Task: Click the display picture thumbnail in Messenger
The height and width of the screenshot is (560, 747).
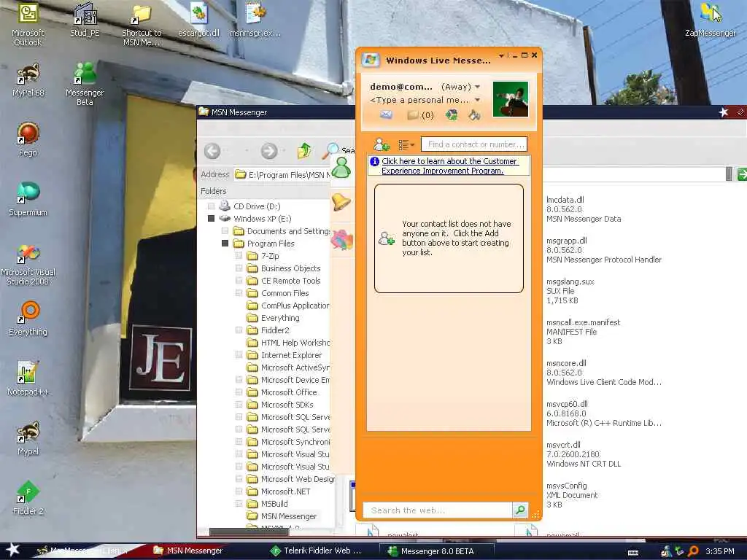Action: [510, 99]
